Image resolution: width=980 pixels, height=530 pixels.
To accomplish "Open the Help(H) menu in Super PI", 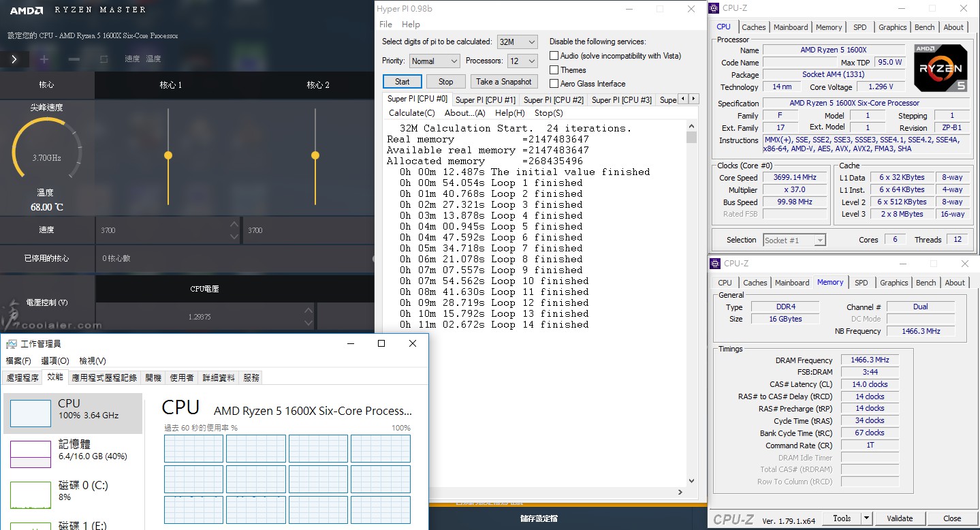I will click(510, 113).
